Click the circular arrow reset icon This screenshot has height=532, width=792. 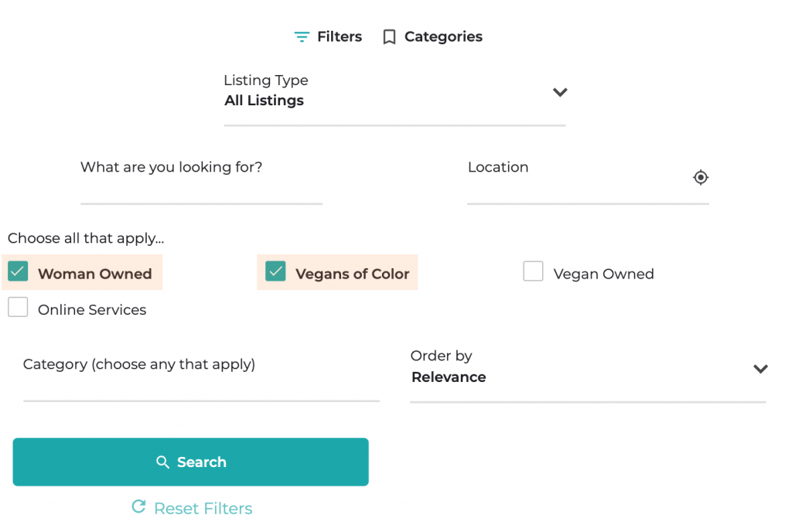[138, 507]
